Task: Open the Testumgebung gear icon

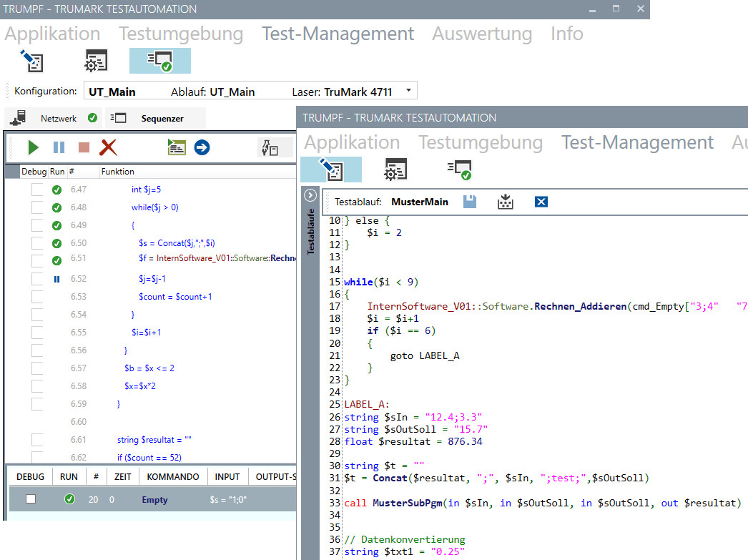Action: tap(97, 60)
